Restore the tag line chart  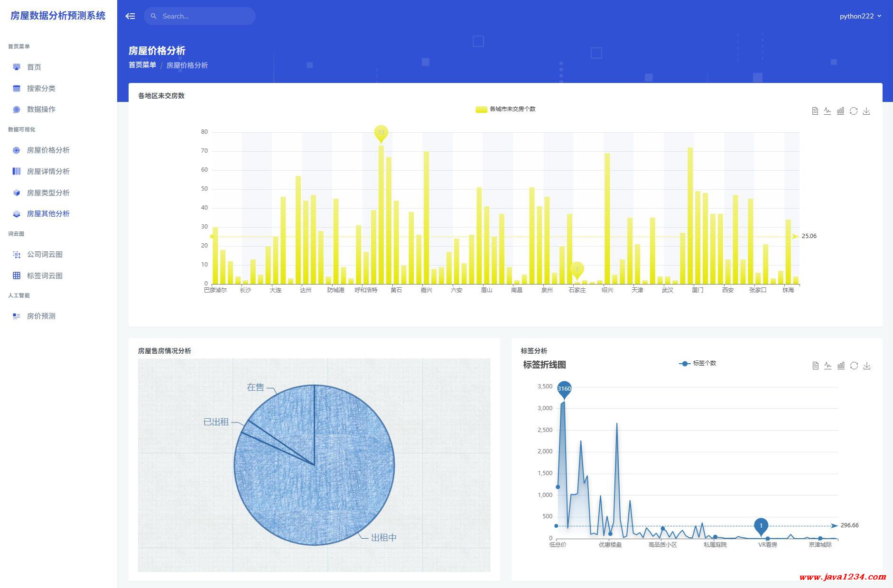pyautogui.click(x=854, y=366)
